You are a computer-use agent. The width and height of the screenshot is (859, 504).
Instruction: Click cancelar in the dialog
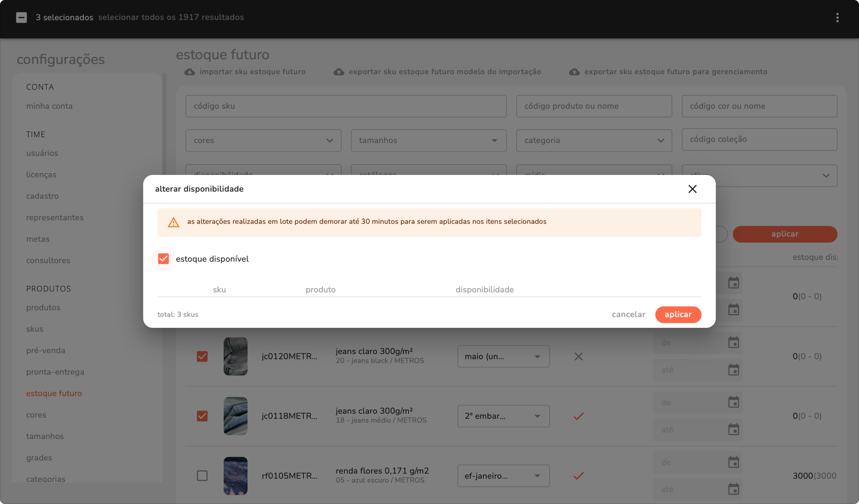coord(628,314)
